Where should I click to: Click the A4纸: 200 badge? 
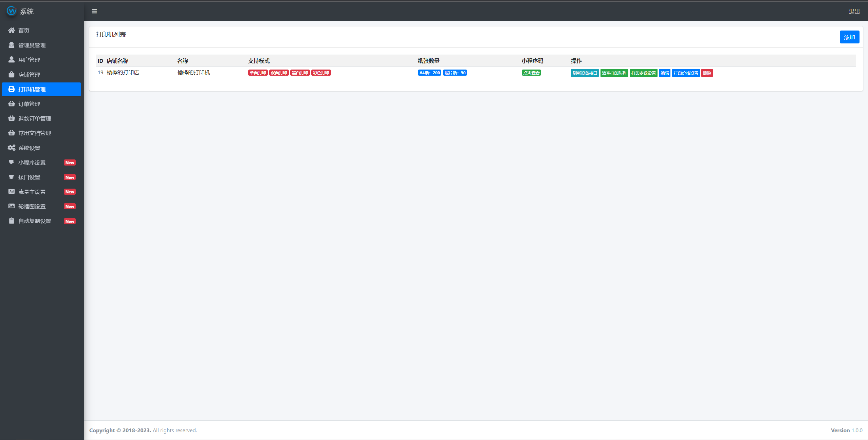tap(429, 73)
